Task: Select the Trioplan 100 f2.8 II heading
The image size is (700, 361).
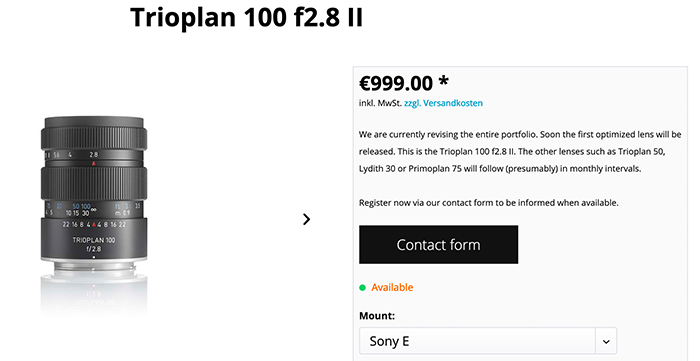Action: coord(246,18)
